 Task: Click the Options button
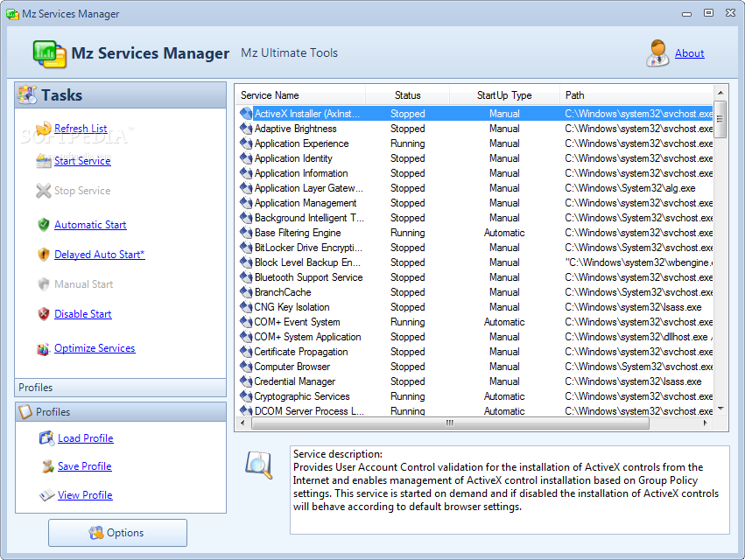point(117,533)
